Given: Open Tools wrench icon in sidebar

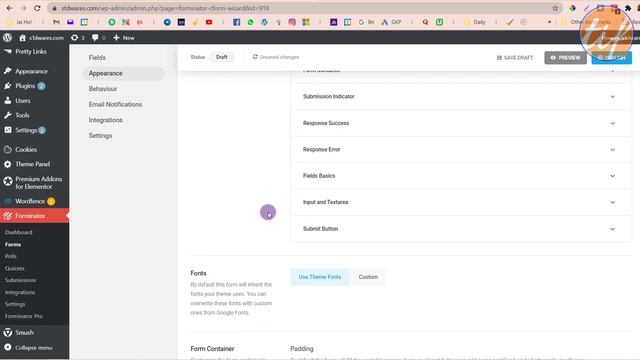Looking at the screenshot, I should point(8,115).
